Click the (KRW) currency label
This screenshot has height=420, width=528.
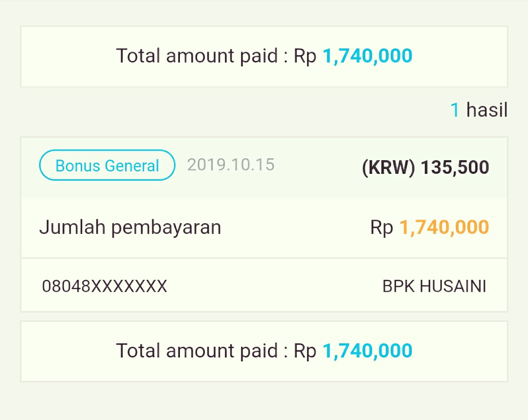(389, 168)
